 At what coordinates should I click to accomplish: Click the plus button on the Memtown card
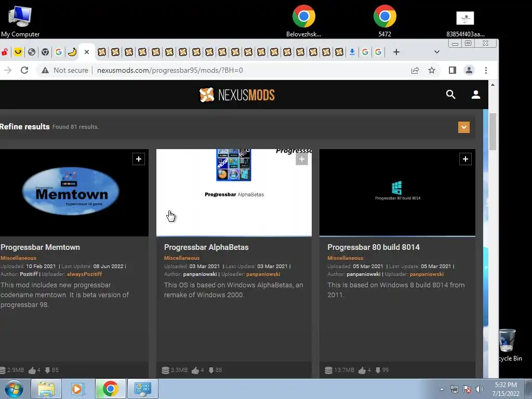[x=139, y=159]
